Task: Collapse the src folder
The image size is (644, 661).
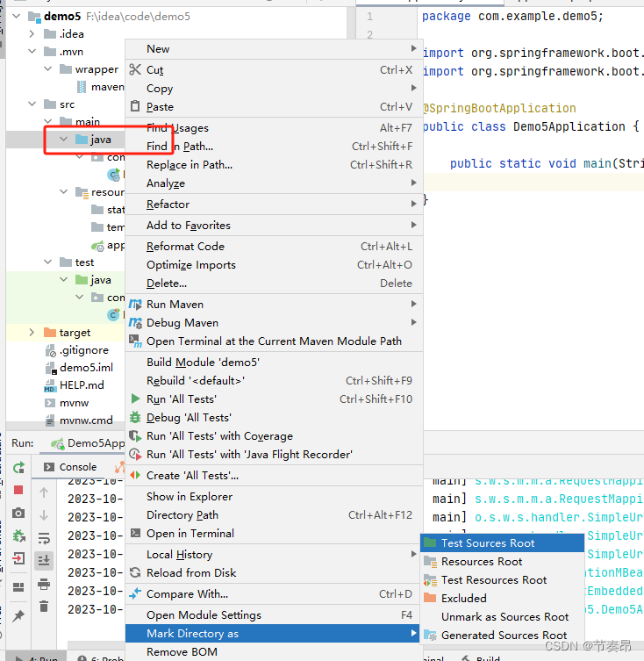Action: coord(32,104)
